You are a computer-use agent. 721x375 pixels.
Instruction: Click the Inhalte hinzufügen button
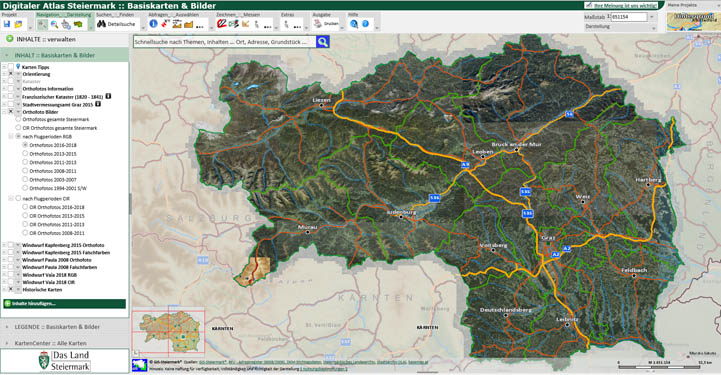tap(64, 304)
